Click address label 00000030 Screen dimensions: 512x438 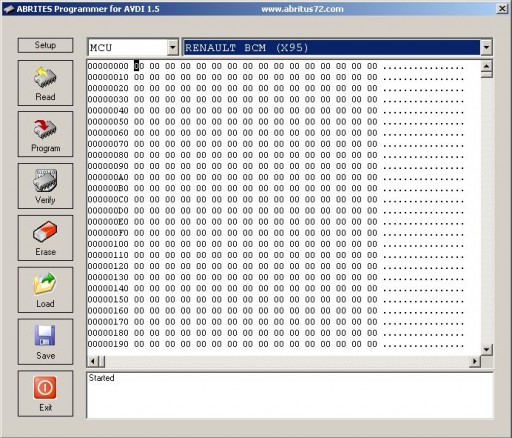tap(108, 99)
